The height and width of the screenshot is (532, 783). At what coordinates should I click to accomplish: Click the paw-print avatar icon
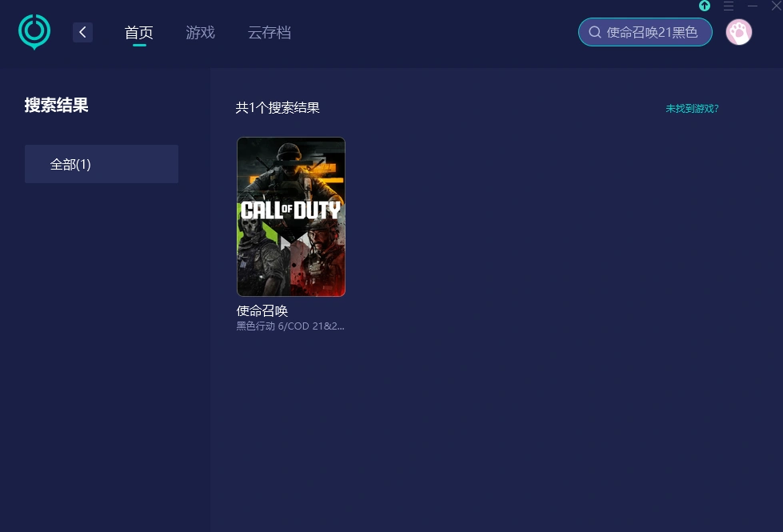click(738, 32)
